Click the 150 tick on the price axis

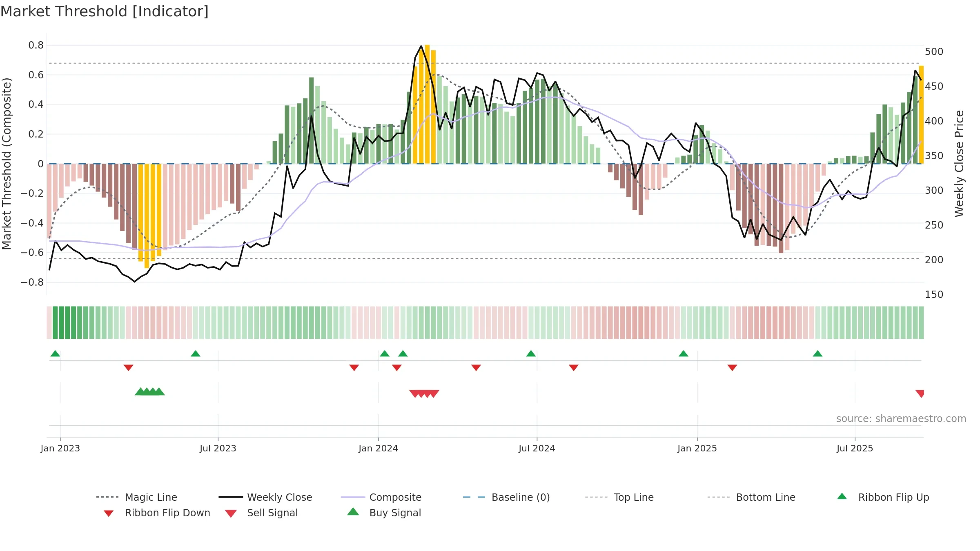click(934, 295)
